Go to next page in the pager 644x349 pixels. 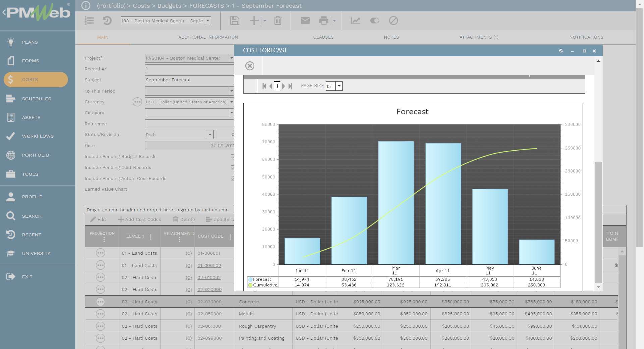point(284,86)
